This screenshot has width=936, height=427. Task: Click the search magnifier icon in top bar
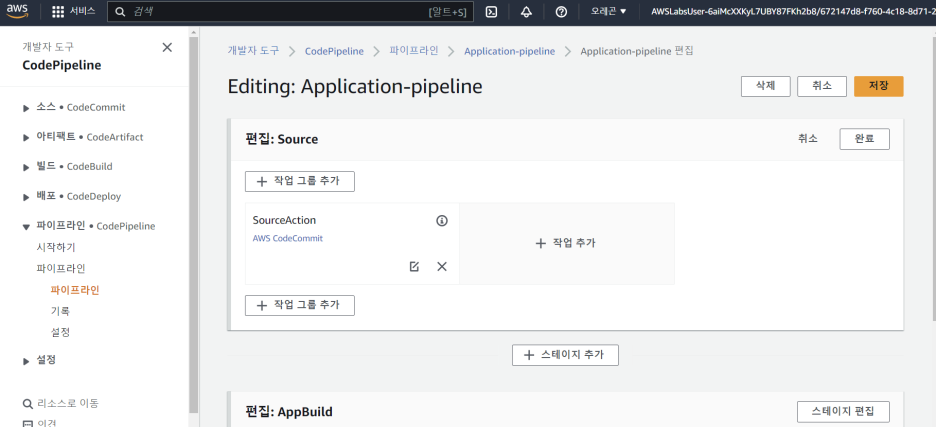pos(120,12)
